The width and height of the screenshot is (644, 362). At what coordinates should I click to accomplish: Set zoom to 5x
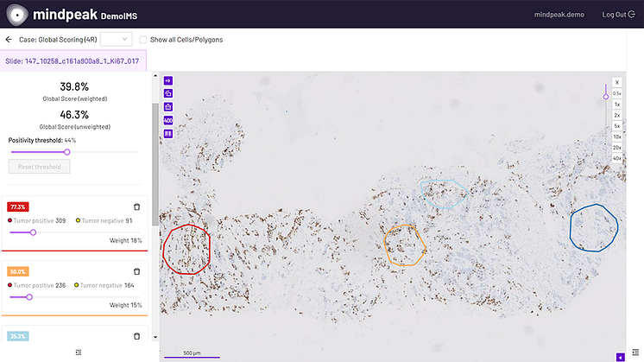[617, 126]
